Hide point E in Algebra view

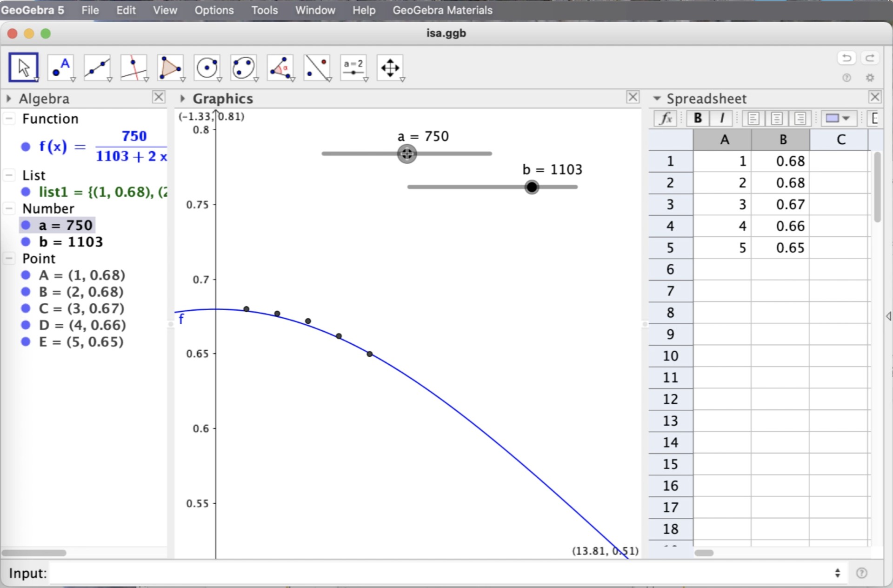26,342
